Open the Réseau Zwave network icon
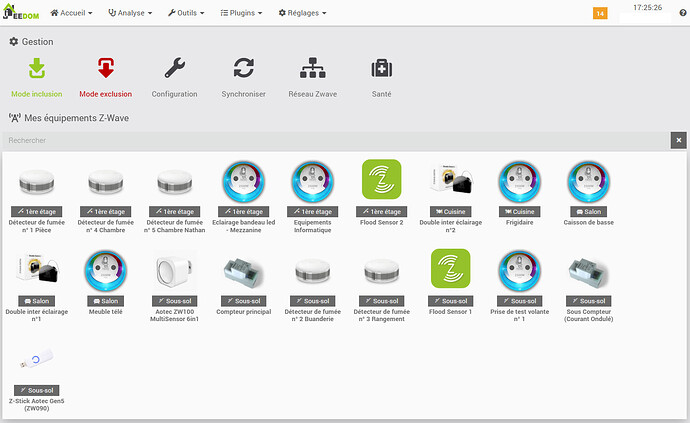Viewport: 690px width, 423px height. [x=312, y=68]
